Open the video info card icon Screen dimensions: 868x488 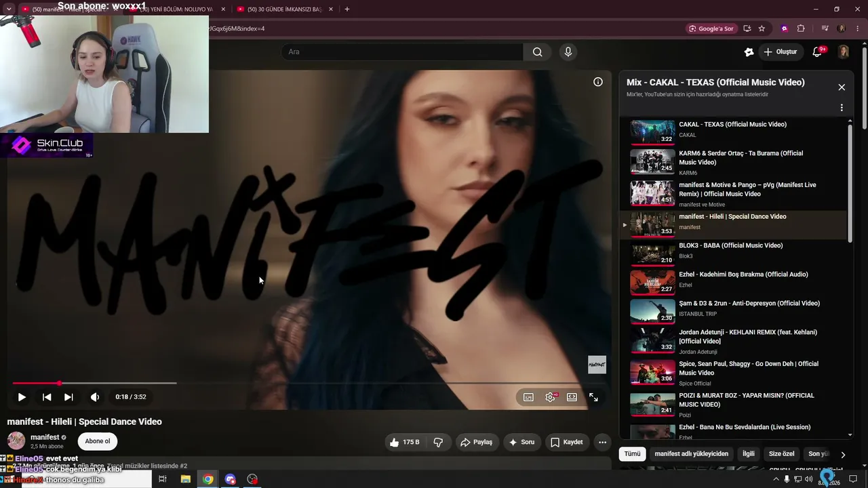[598, 82]
